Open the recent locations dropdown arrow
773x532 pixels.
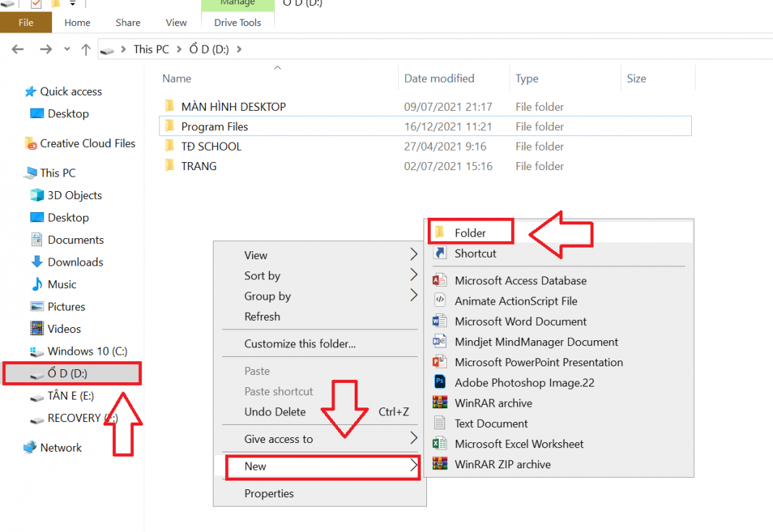point(67,49)
